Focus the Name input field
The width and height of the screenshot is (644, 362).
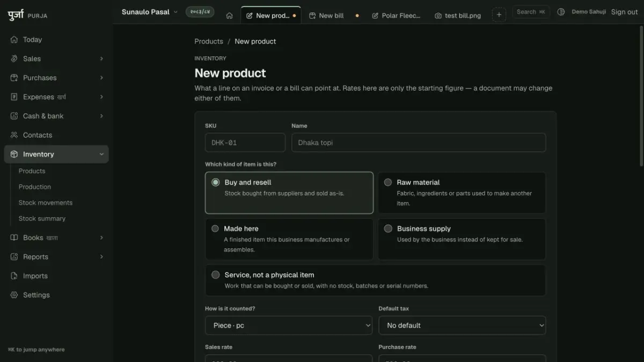419,143
